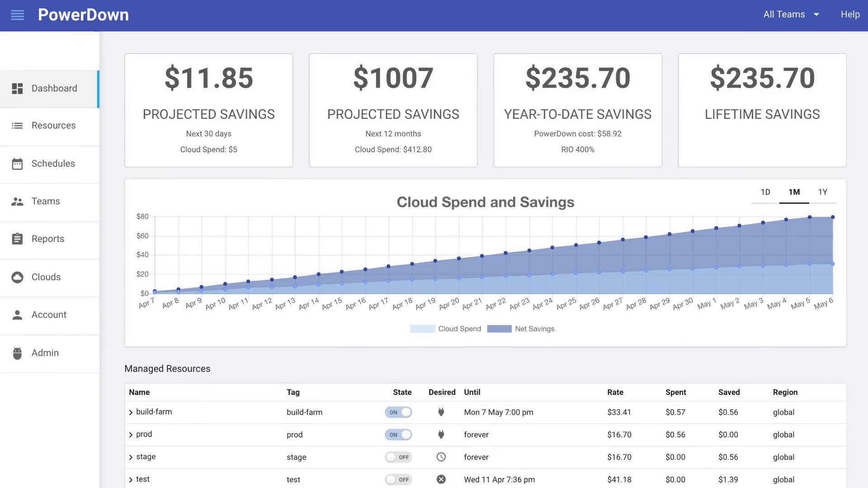Toggle Net Savings legend swatch
Screen dimensions: 868x488
pyautogui.click(x=499, y=329)
